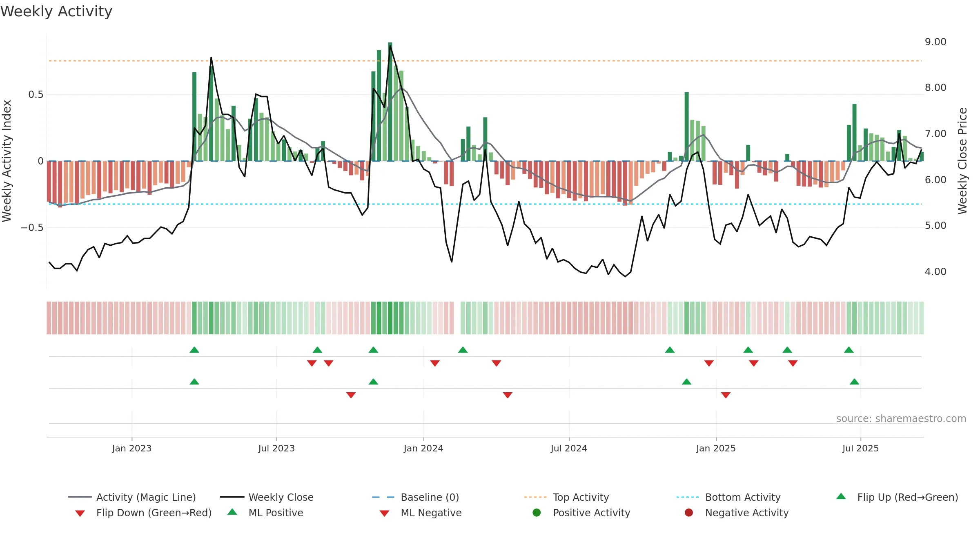
Task: Select the ML Positive triangle near March 2023
Action: pos(194,382)
